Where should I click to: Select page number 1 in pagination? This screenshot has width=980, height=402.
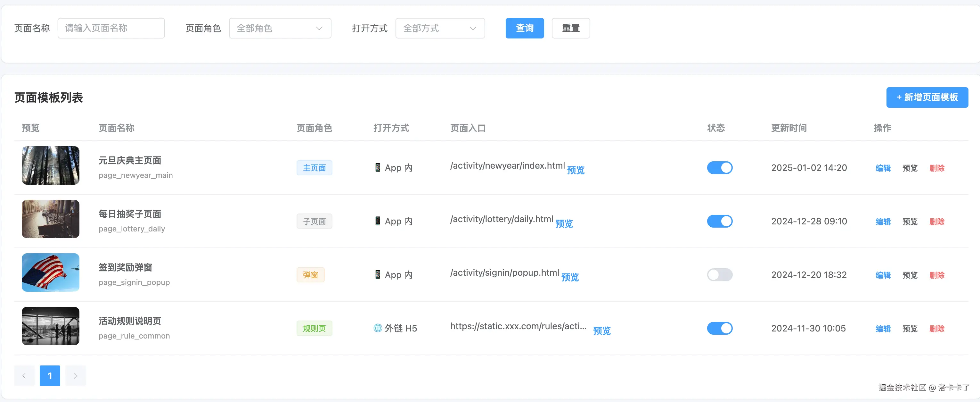click(50, 376)
